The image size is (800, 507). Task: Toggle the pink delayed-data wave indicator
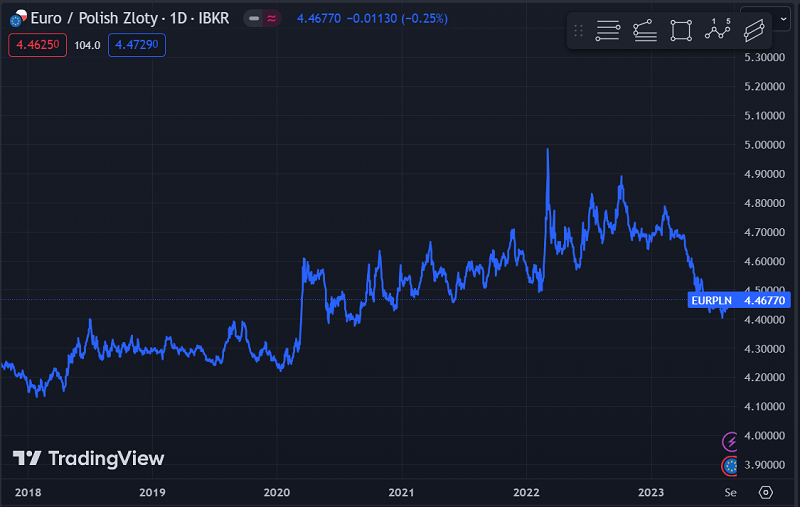pos(272,19)
